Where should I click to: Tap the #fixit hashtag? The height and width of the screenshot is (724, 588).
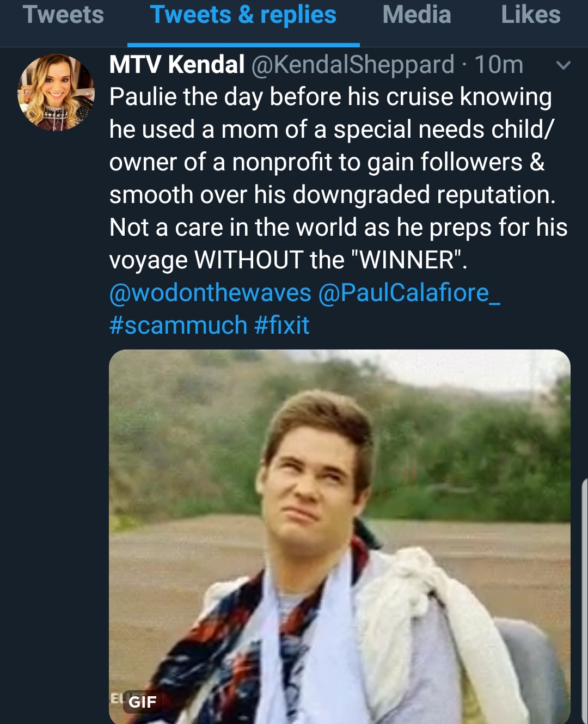281,326
